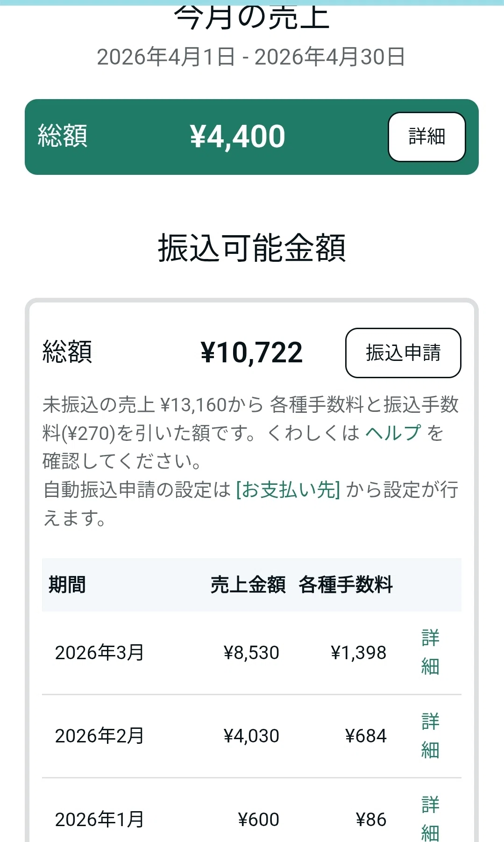Screen dimensions: 504x842
Task: Click the 期間 column header
Action: coord(67,585)
